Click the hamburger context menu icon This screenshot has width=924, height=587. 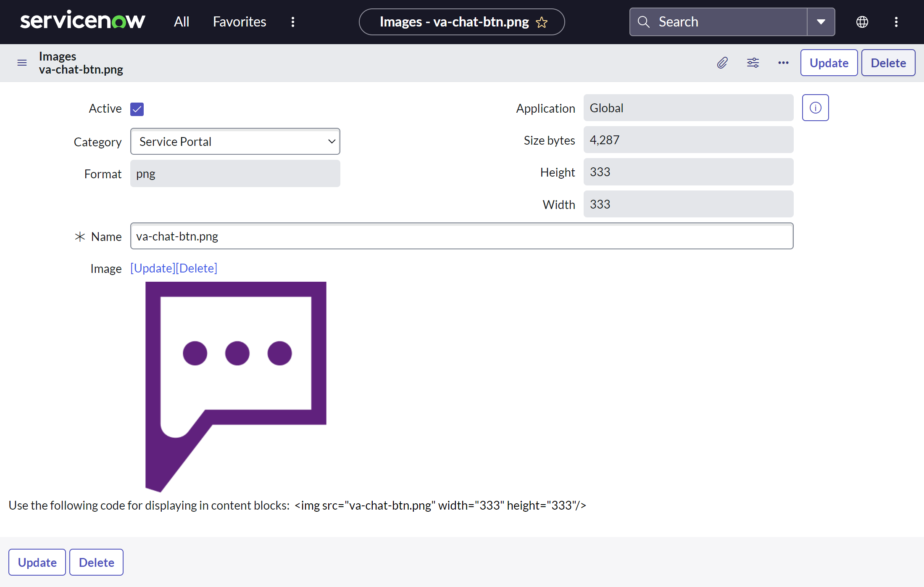22,63
